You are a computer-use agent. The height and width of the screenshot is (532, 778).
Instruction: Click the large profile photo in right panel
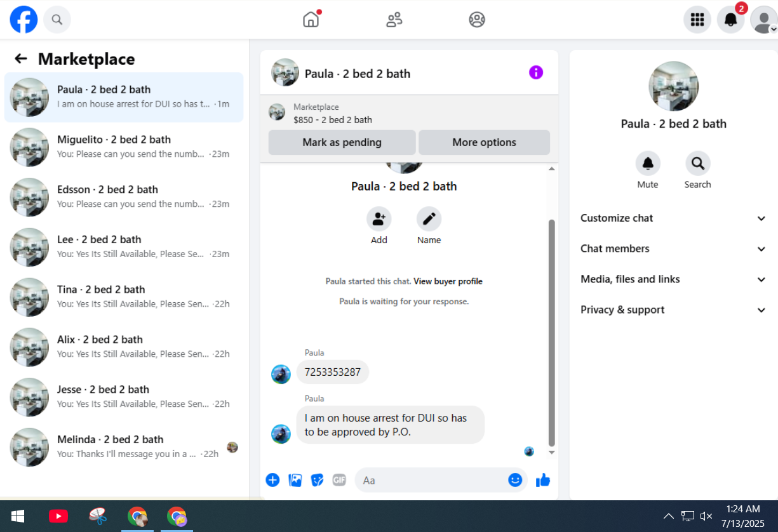click(673, 86)
